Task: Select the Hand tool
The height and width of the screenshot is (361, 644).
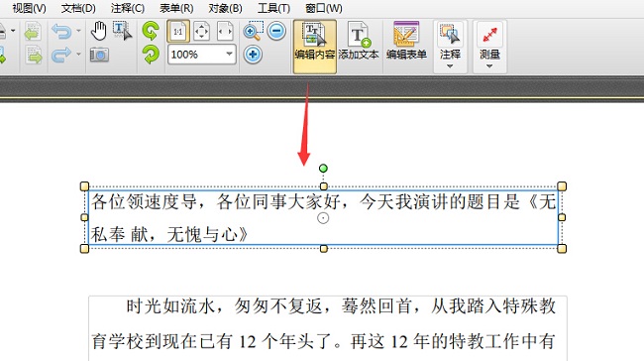Action: click(x=98, y=31)
